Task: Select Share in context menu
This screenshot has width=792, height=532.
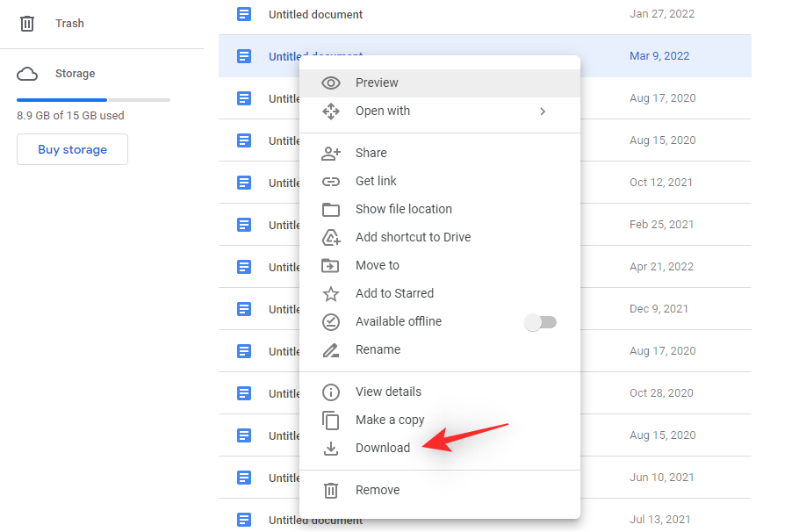Action: click(x=439, y=153)
